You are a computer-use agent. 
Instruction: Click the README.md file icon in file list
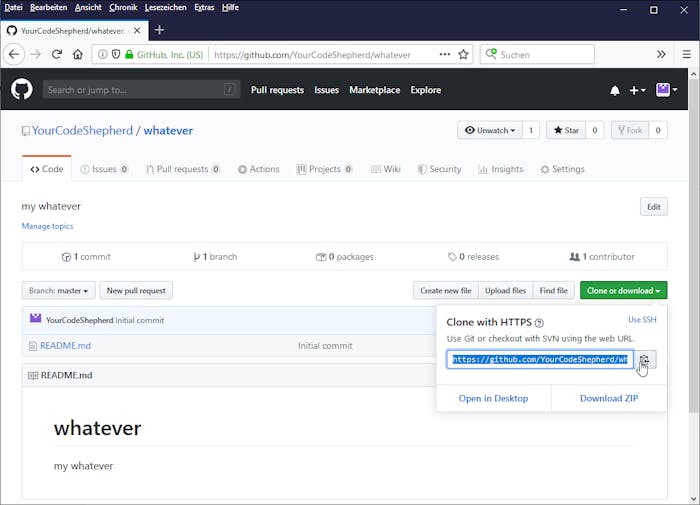[33, 346]
